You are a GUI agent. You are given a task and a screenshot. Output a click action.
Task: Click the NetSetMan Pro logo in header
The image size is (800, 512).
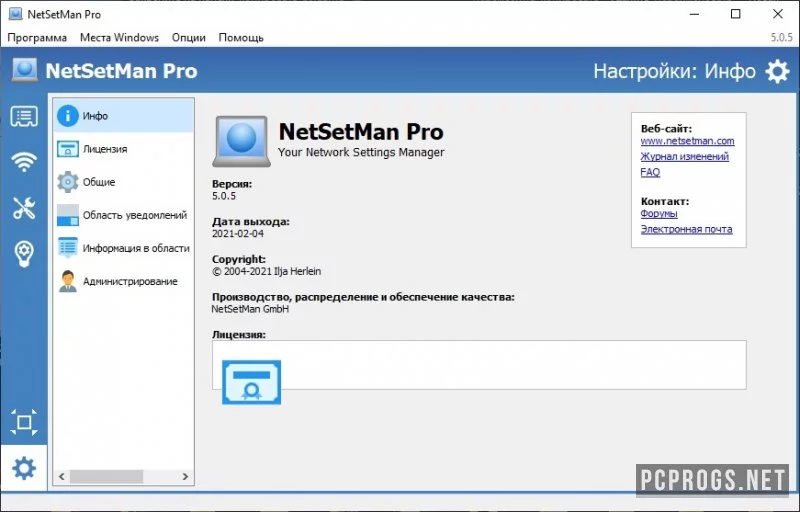[x=25, y=70]
